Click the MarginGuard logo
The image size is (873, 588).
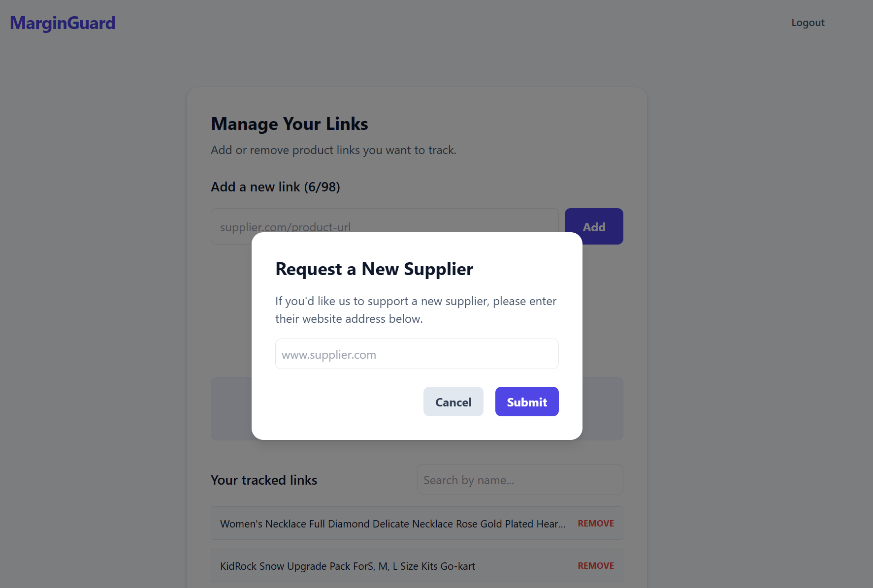63,23
